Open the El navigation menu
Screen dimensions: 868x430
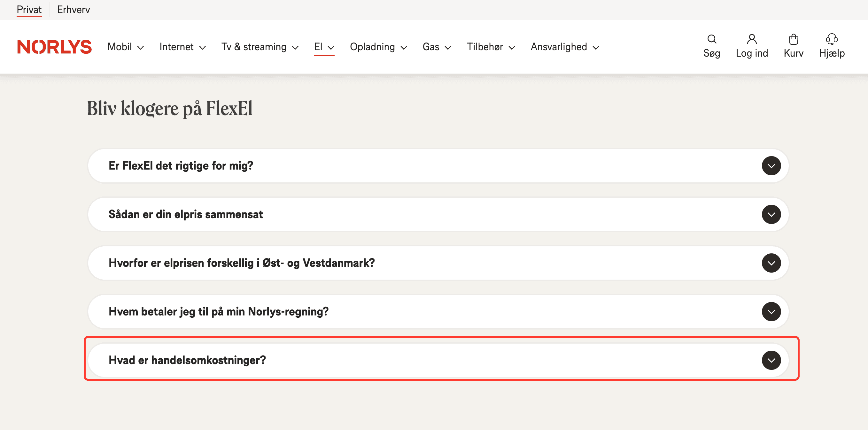point(324,47)
